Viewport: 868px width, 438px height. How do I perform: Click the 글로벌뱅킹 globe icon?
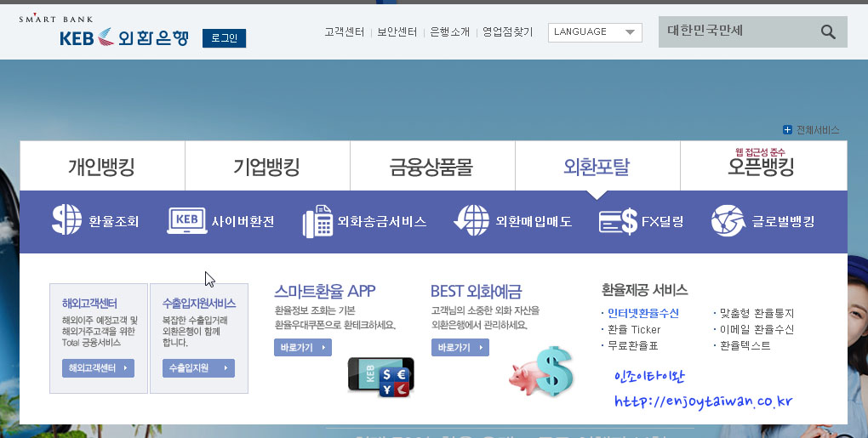coord(728,220)
